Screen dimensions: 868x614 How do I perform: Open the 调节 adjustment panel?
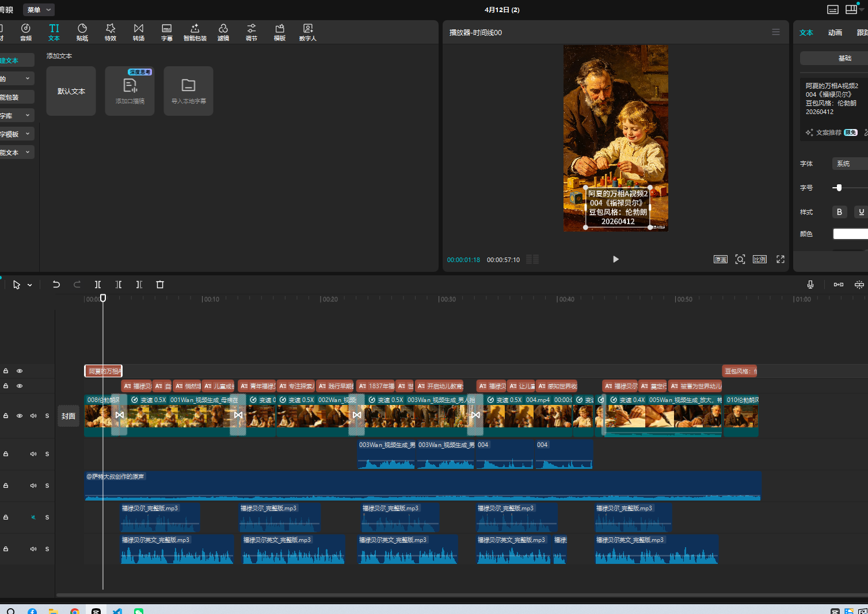[x=252, y=32]
